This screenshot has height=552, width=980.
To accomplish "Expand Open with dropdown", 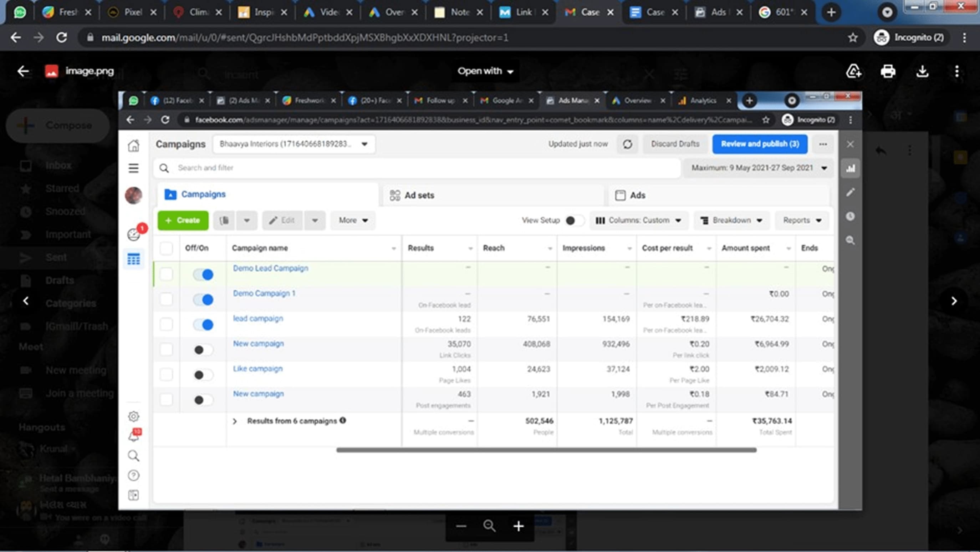I will (485, 71).
